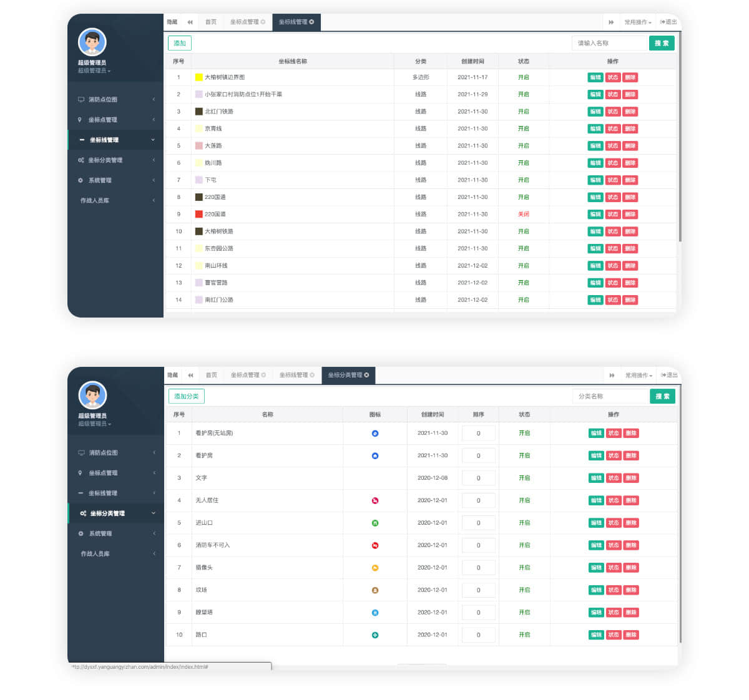This screenshot has width=749, height=700.
Task: Switch to 首页 tab in the bottom panel
Action: [212, 375]
